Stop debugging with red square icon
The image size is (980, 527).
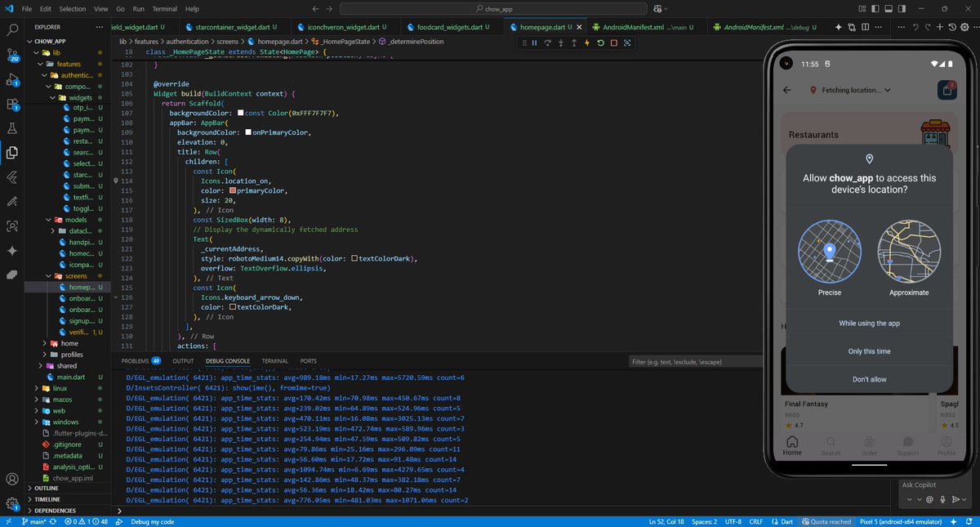[x=613, y=42]
